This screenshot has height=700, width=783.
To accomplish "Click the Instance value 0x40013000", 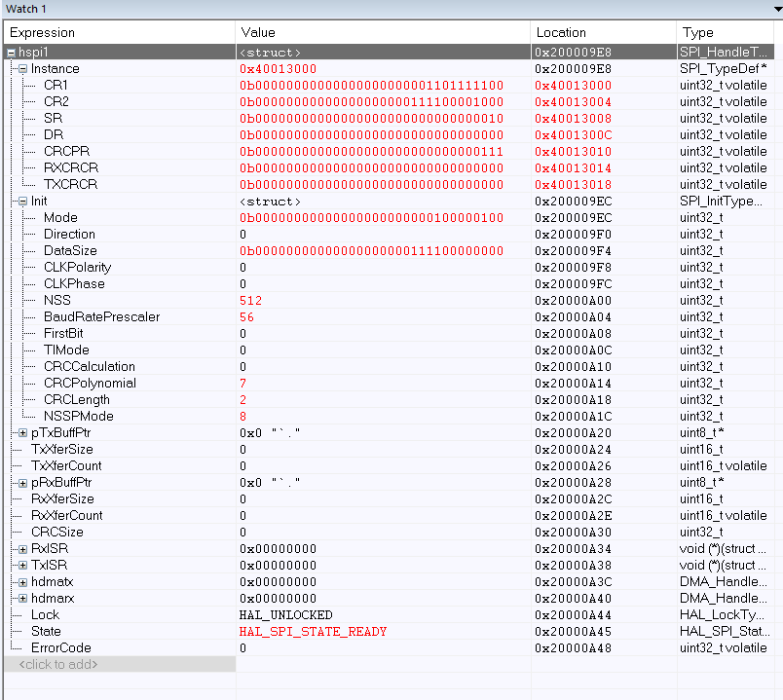I will (279, 69).
